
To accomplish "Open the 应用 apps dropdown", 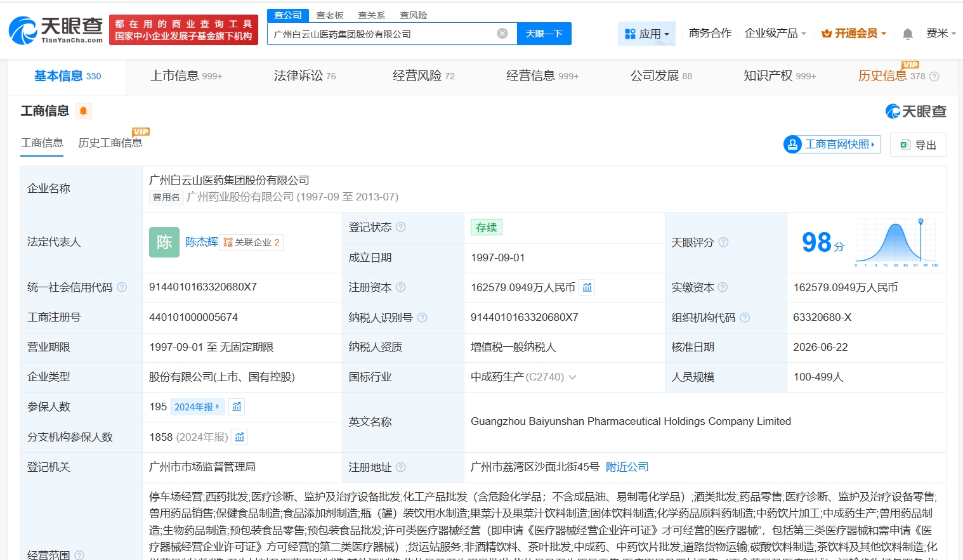I will 646,34.
